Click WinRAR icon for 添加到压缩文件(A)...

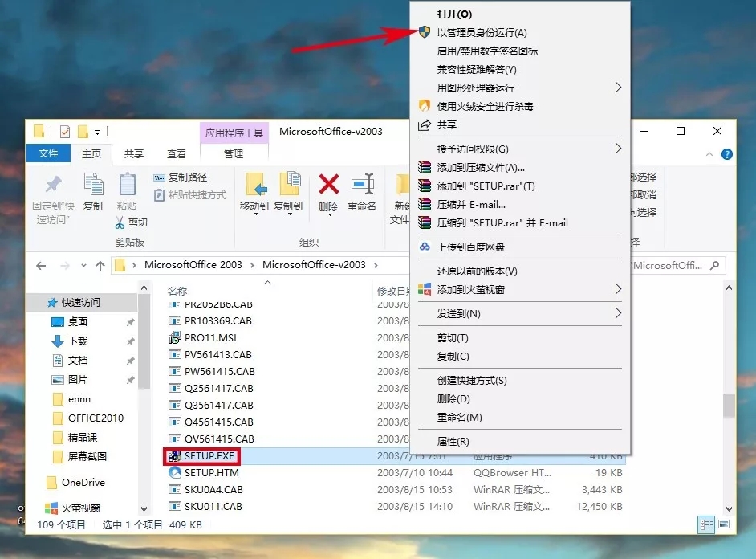point(425,167)
